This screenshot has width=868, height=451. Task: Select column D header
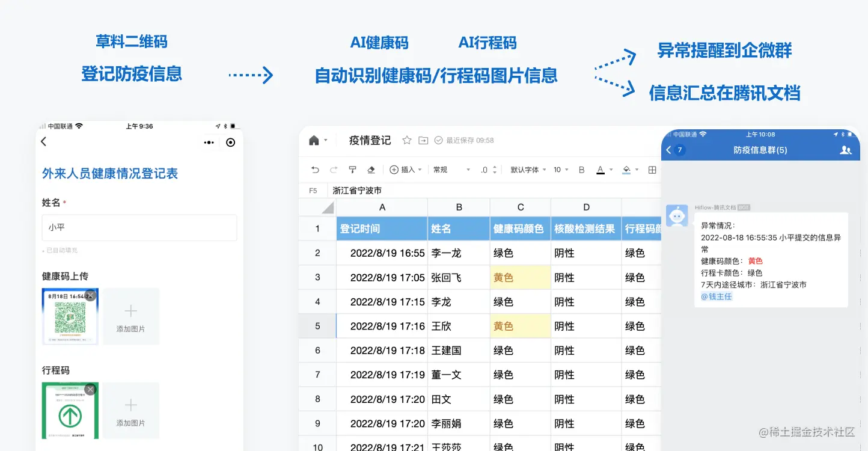[x=587, y=207]
